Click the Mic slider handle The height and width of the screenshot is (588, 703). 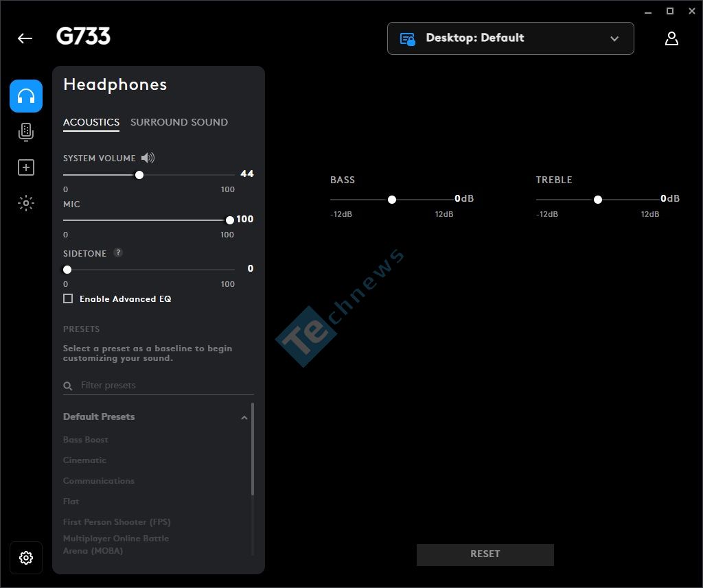point(229,220)
